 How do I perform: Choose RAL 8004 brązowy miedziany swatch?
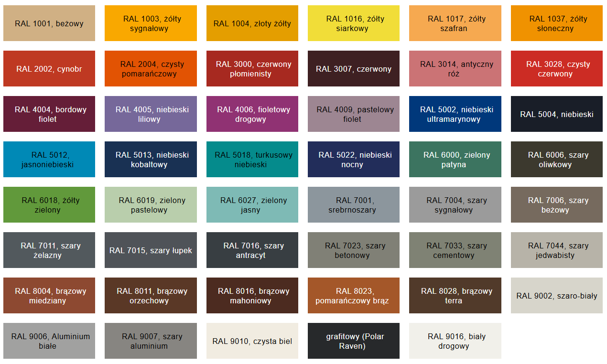[x=49, y=296]
